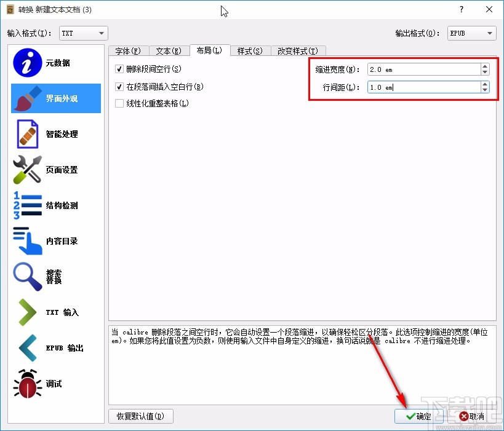
Task: Uncheck 删除段间空行 checkbox
Action: tap(119, 69)
